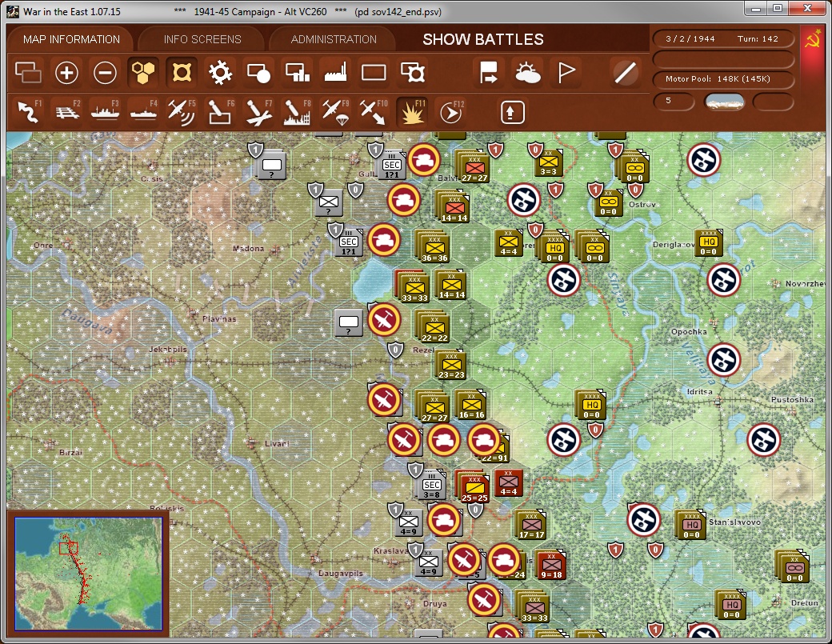Click the Opochka town label
Viewport: 832px width, 644px height.
[689, 331]
